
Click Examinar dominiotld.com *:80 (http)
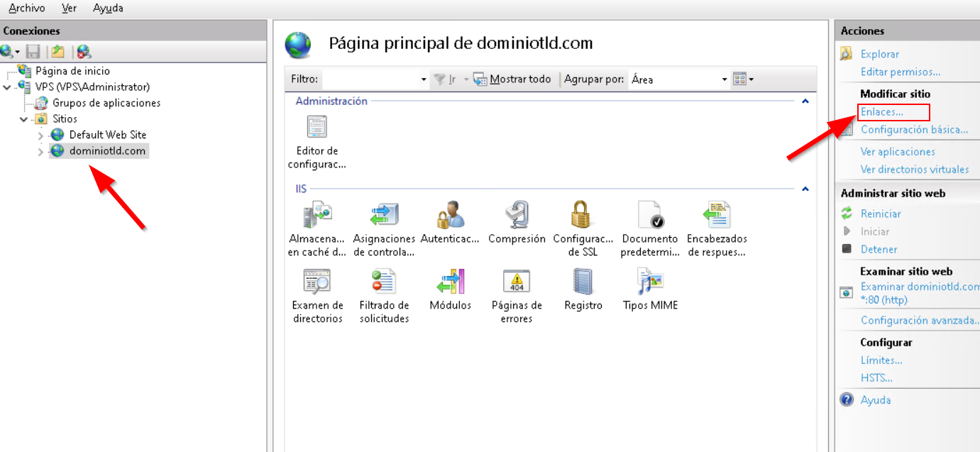point(920,293)
